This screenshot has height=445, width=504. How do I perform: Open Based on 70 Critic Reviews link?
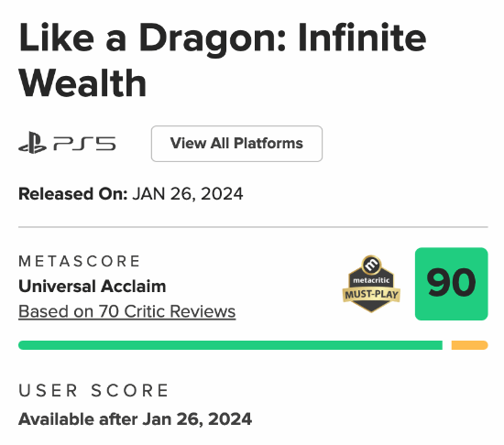127,311
